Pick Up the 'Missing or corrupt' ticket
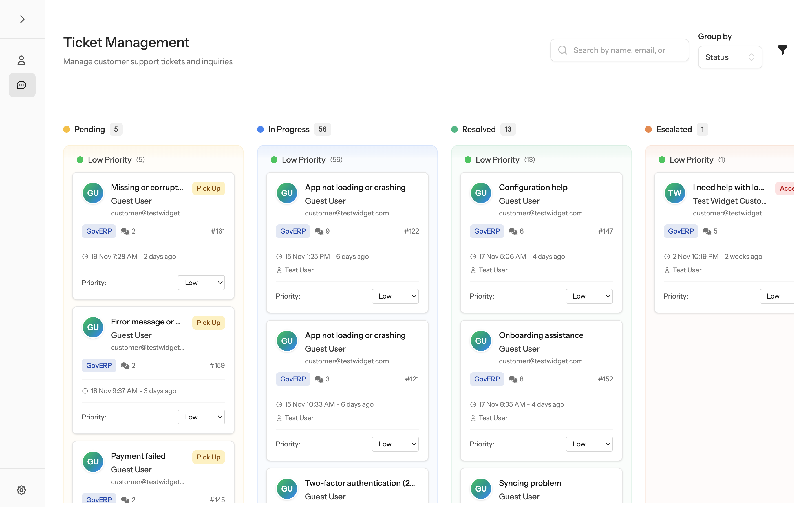Image resolution: width=812 pixels, height=507 pixels. coord(208,188)
